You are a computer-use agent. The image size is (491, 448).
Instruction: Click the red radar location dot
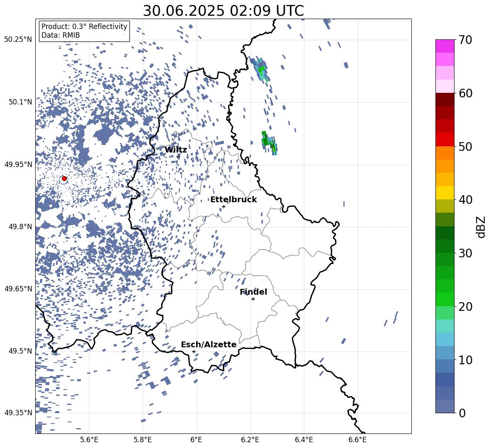tap(64, 178)
